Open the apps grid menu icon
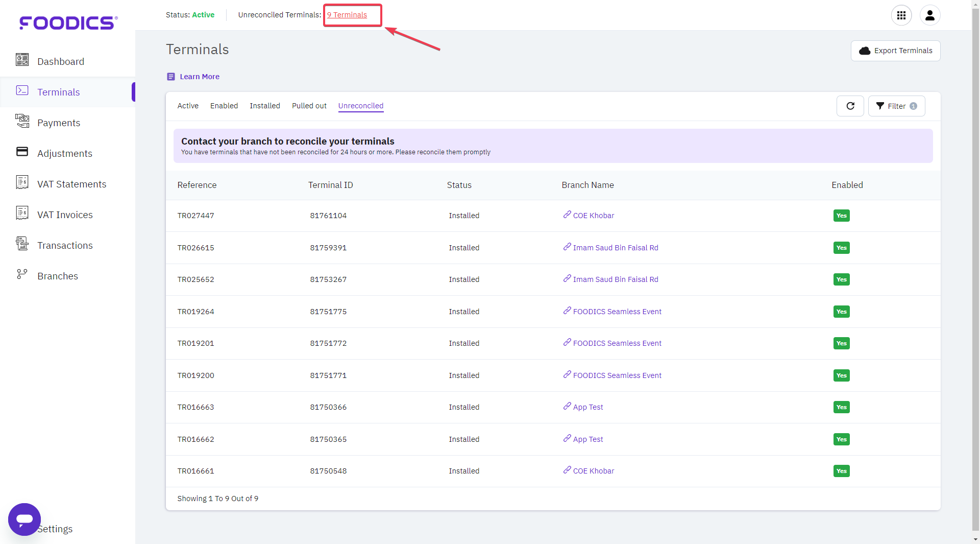980x544 pixels. pyautogui.click(x=901, y=15)
